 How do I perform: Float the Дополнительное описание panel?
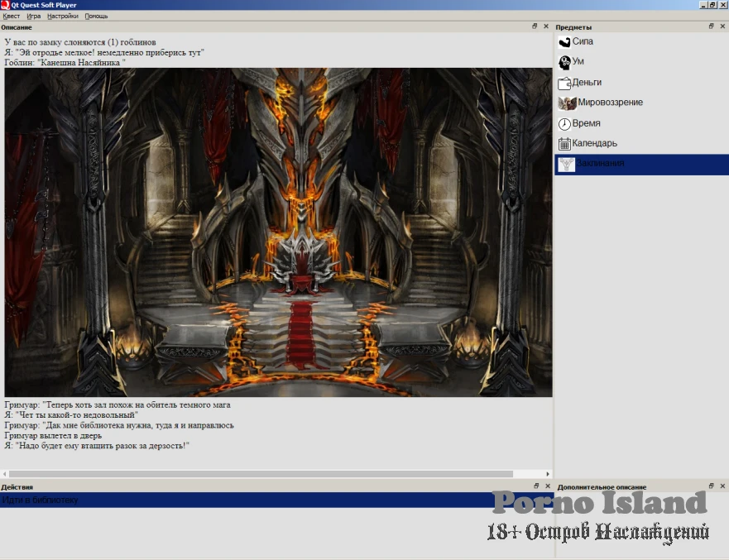712,486
